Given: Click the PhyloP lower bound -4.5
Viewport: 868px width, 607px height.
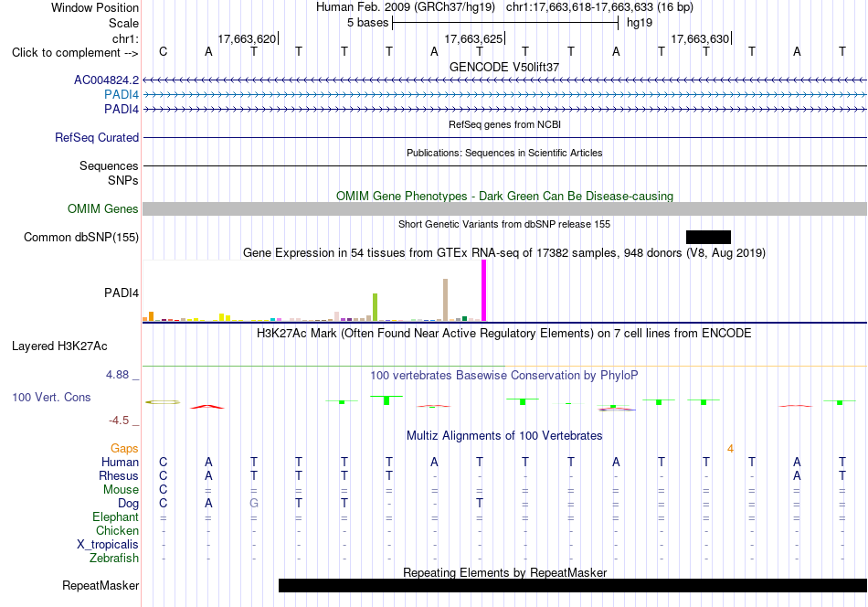Looking at the screenshot, I should tap(119, 421).
